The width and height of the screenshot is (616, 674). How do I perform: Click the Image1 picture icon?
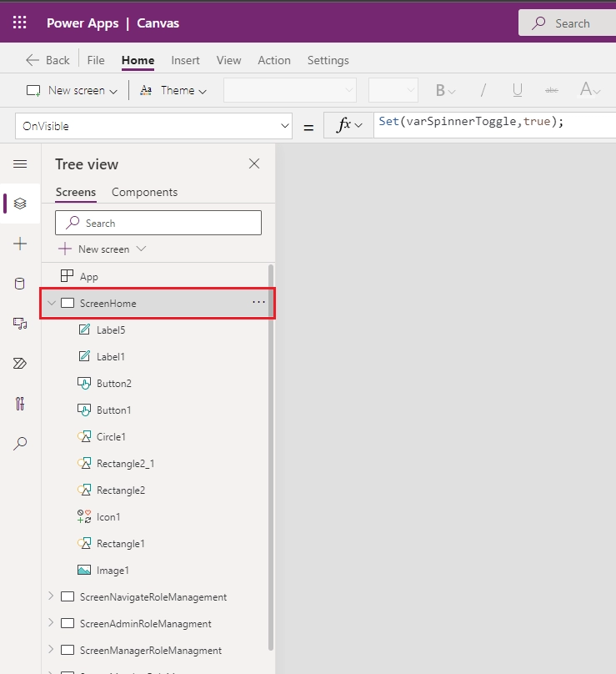point(84,571)
